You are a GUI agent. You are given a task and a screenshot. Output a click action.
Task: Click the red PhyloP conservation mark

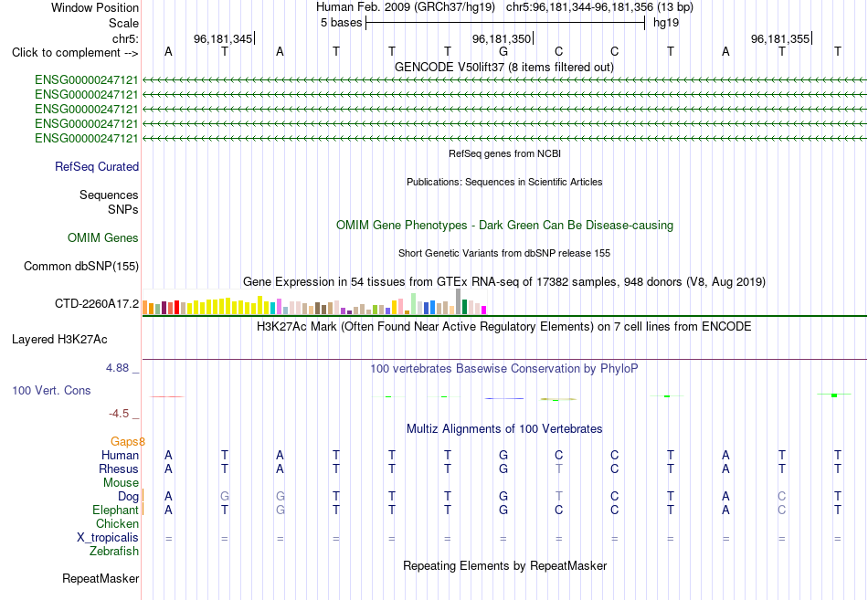tap(167, 397)
